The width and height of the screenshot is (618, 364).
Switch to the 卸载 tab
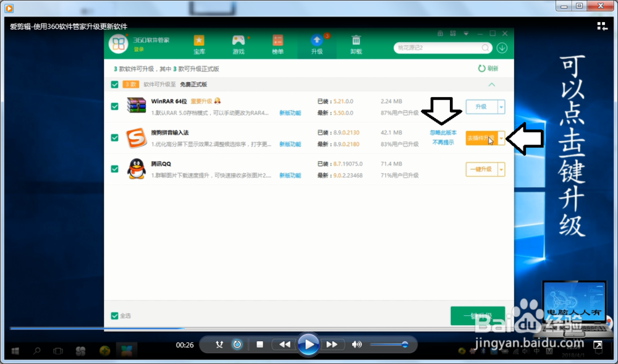pos(356,44)
